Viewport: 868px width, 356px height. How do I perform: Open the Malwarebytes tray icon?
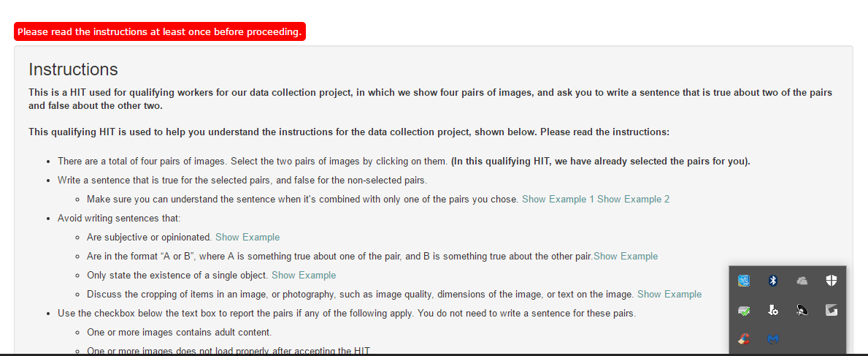[773, 338]
